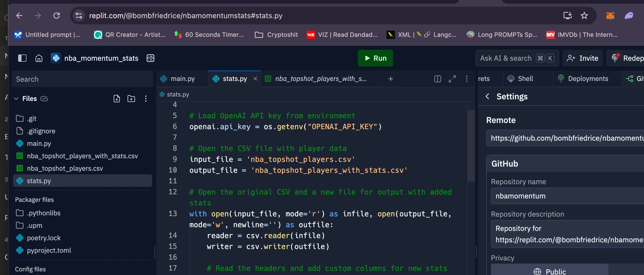Edit the Repository name field

pos(567,196)
